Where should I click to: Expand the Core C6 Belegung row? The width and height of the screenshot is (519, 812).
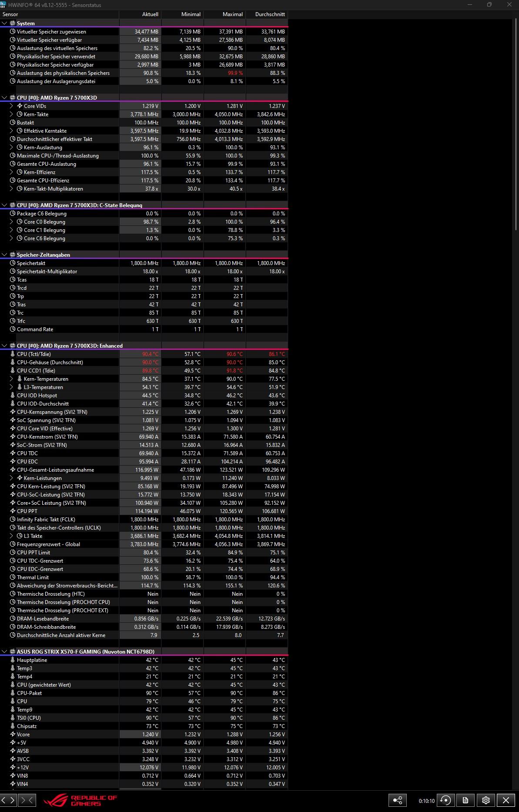(11, 238)
